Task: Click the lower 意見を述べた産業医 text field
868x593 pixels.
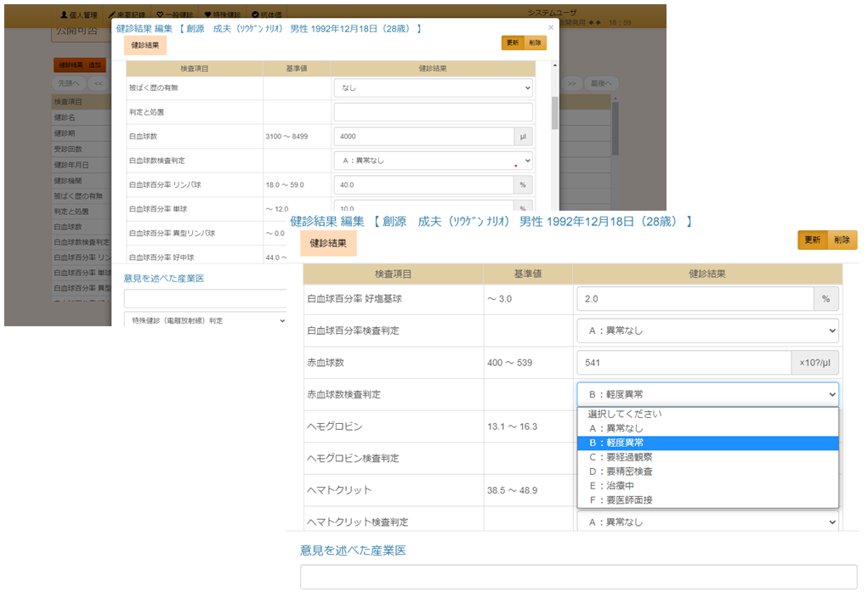Action: [x=578, y=577]
